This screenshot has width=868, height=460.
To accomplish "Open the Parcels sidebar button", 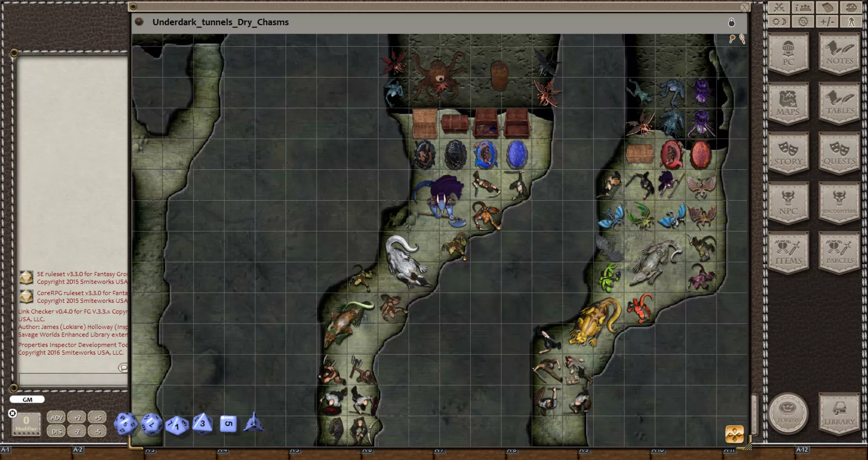I will tap(840, 253).
